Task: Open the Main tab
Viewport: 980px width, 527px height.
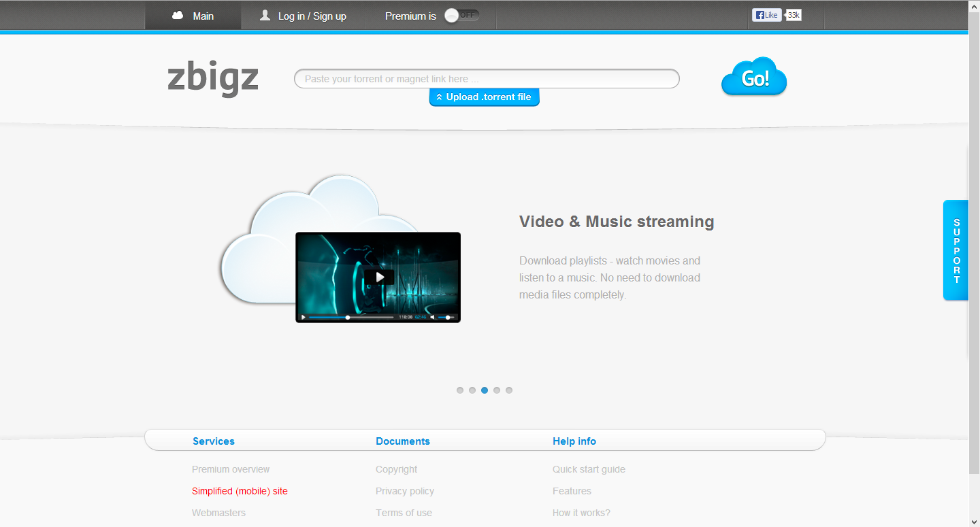Action: pyautogui.click(x=193, y=16)
